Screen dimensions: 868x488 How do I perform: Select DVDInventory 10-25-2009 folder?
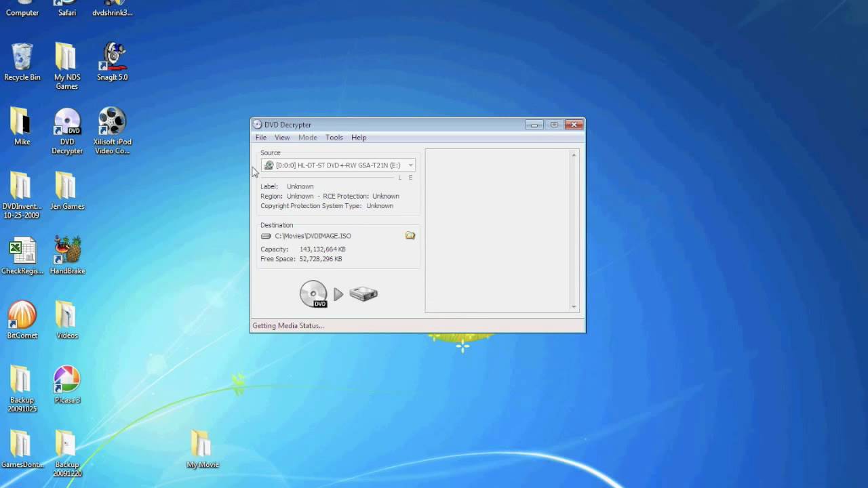[x=22, y=195]
